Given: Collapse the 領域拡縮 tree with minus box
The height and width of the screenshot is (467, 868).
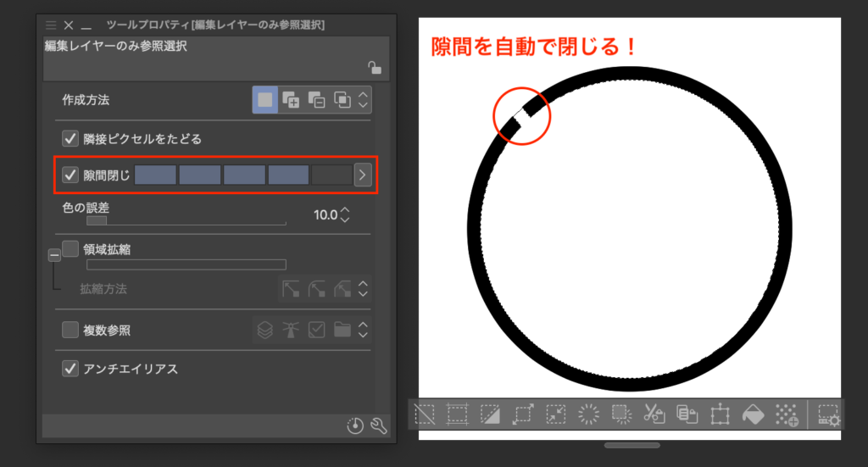Looking at the screenshot, I should coord(53,253).
